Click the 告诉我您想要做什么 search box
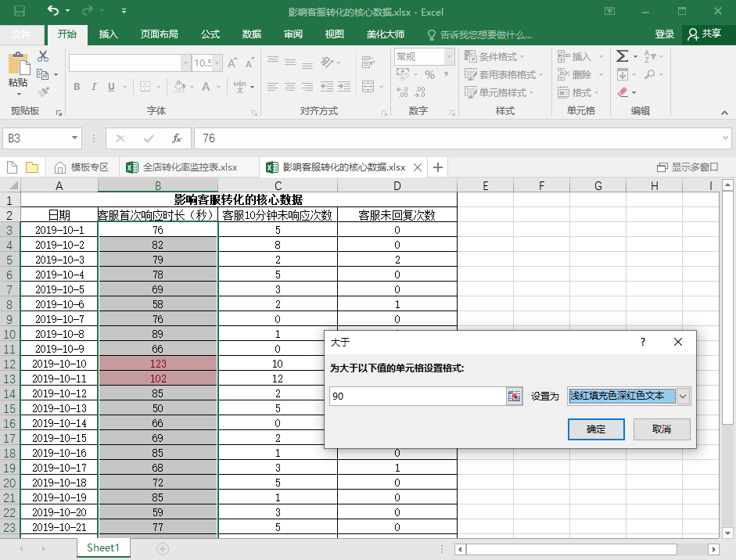 pyautogui.click(x=479, y=34)
